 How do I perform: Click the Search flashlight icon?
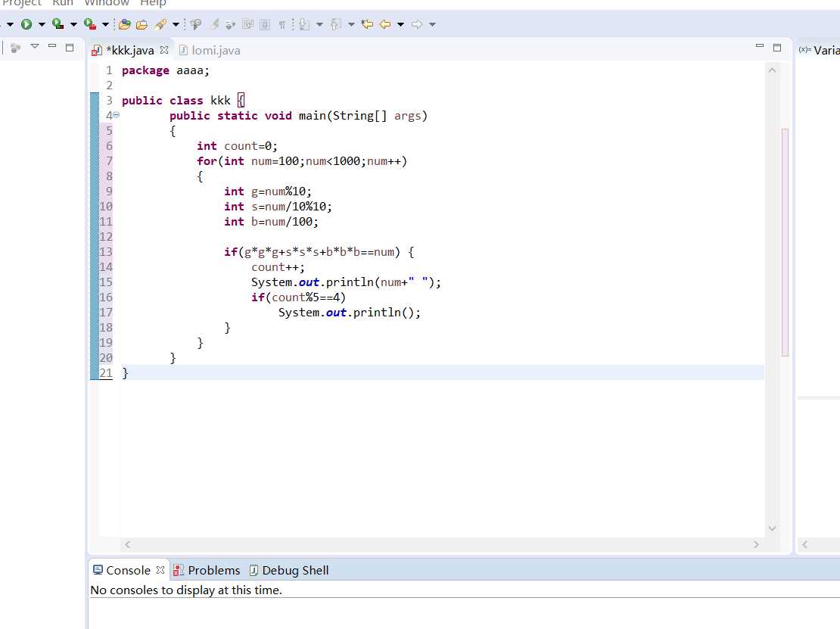pyautogui.click(x=160, y=24)
